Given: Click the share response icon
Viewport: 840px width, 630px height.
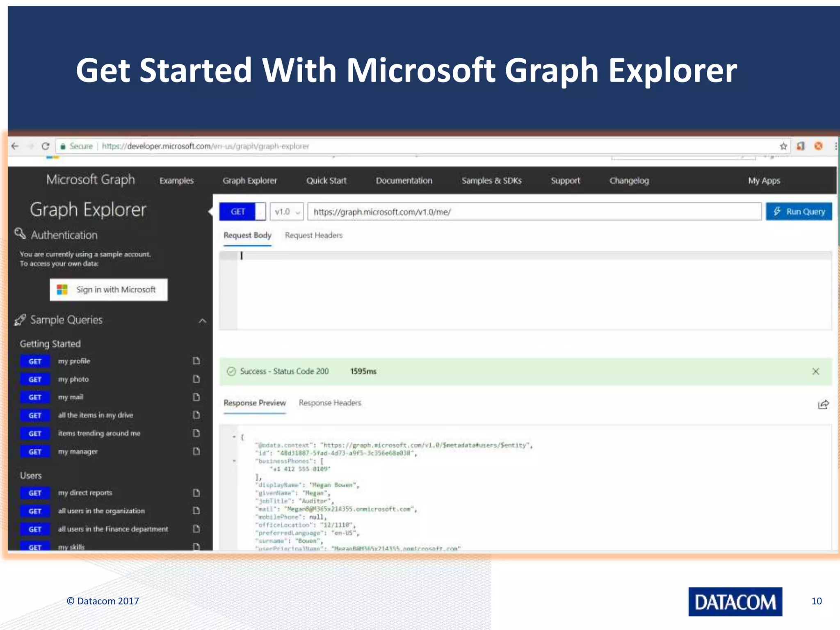Looking at the screenshot, I should (x=823, y=405).
